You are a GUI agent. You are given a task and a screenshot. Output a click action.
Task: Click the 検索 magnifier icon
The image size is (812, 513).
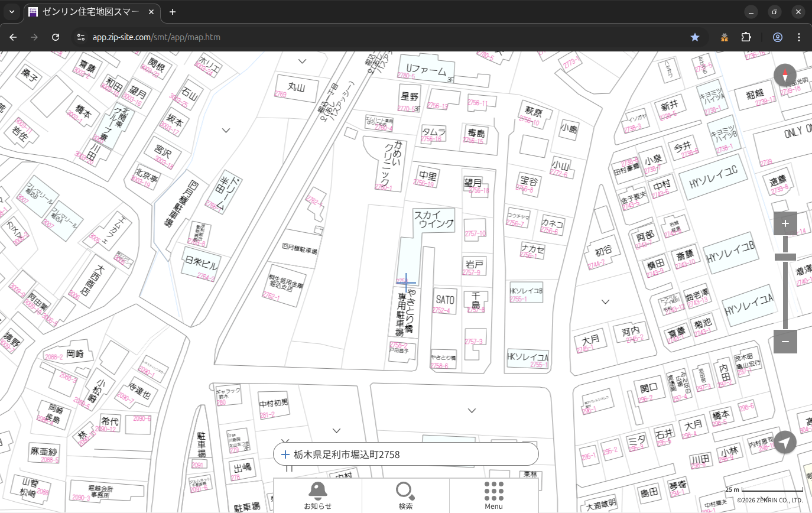tap(405, 495)
